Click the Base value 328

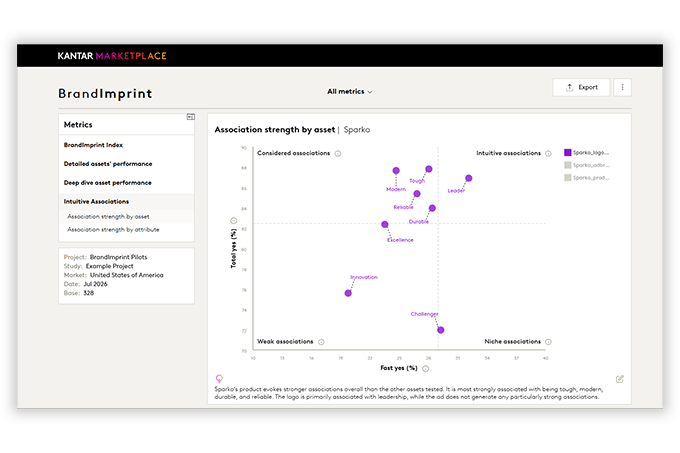tap(88, 293)
